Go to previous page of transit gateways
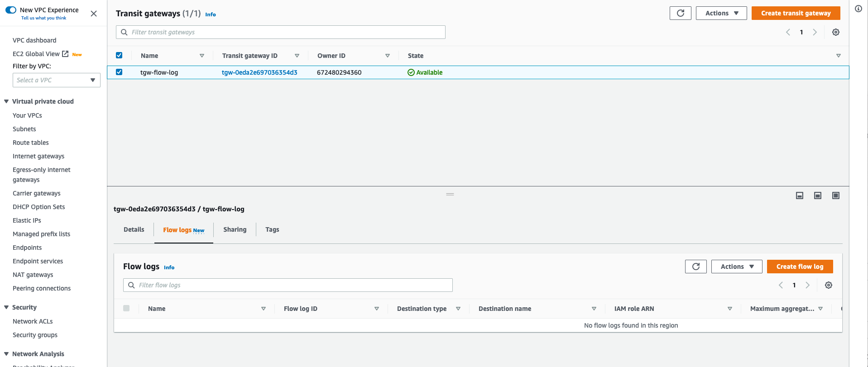The height and width of the screenshot is (367, 868). coord(788,32)
